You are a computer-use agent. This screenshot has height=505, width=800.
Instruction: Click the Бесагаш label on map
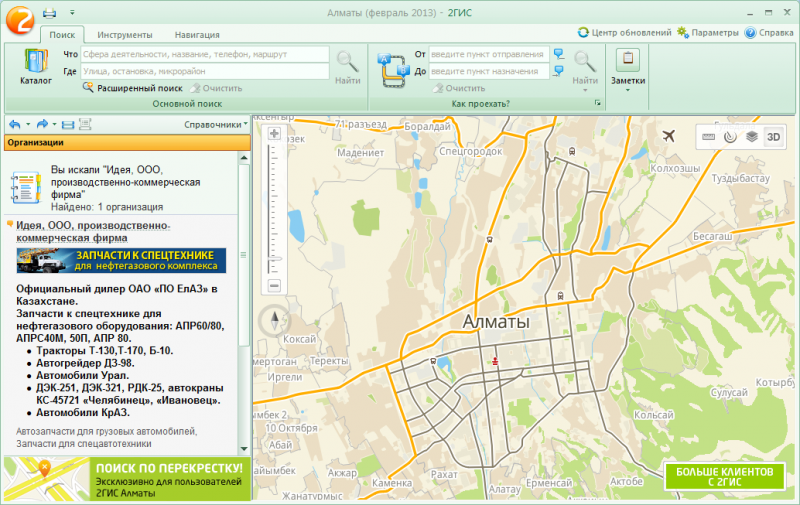(712, 236)
